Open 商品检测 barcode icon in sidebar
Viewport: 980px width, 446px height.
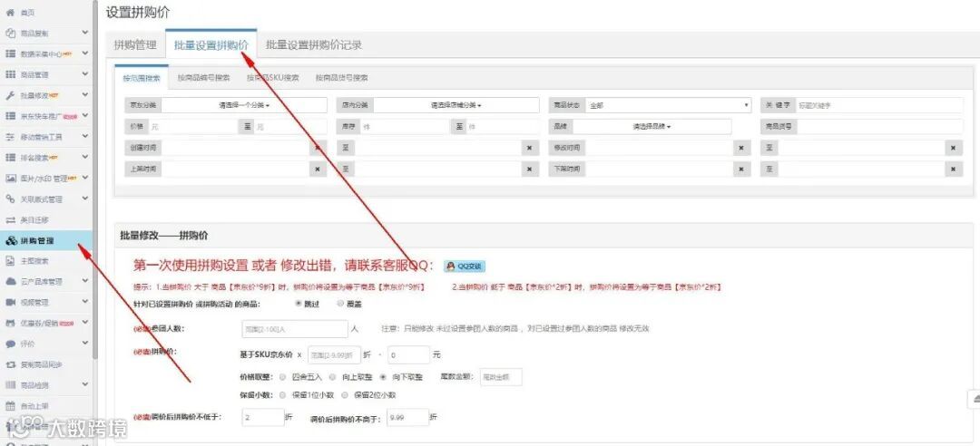pos(10,384)
